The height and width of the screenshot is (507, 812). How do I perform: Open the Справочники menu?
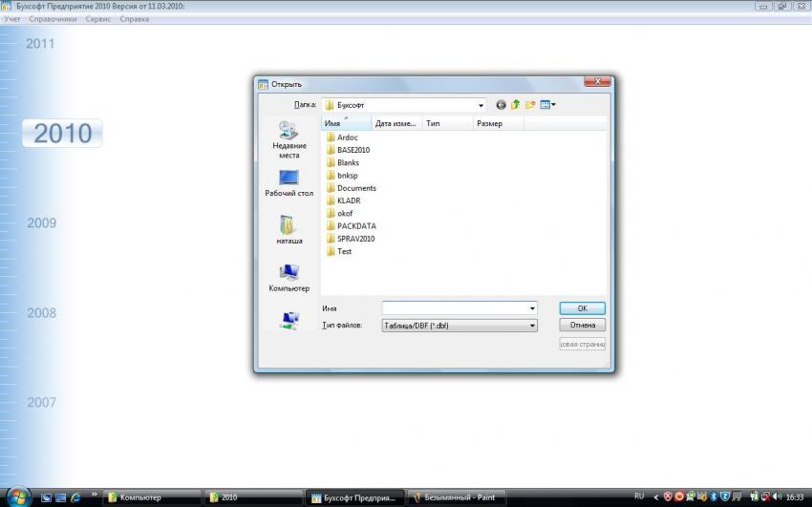pos(53,19)
